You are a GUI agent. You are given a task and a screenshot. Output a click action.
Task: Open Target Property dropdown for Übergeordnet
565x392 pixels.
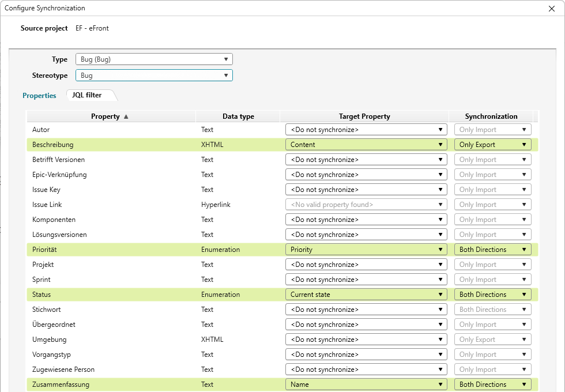point(366,325)
